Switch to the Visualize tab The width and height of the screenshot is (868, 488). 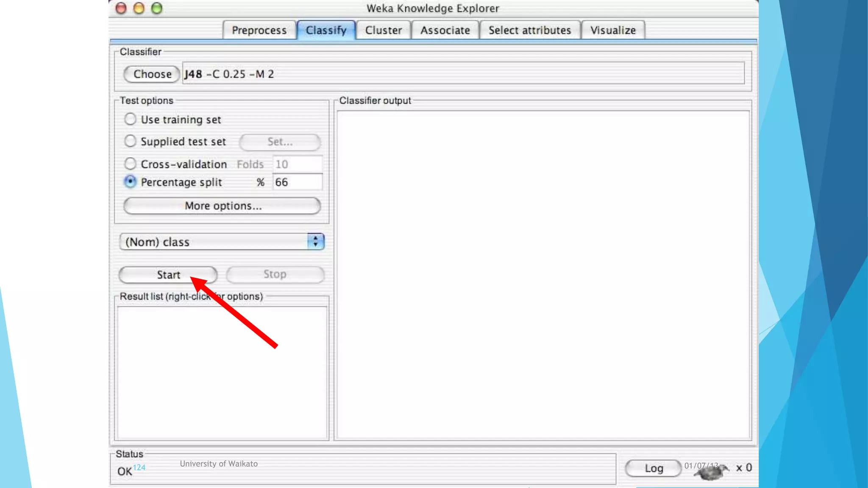(x=613, y=30)
